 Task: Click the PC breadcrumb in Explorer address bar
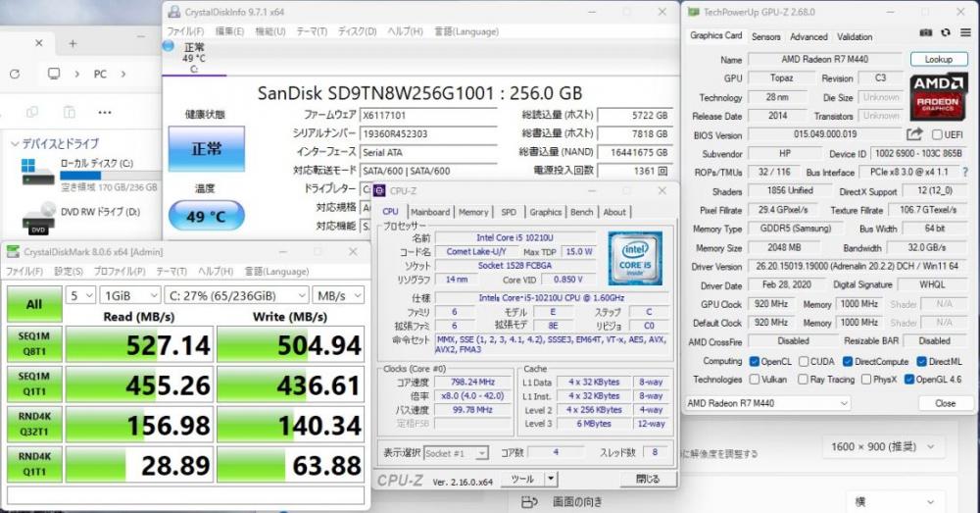100,74
